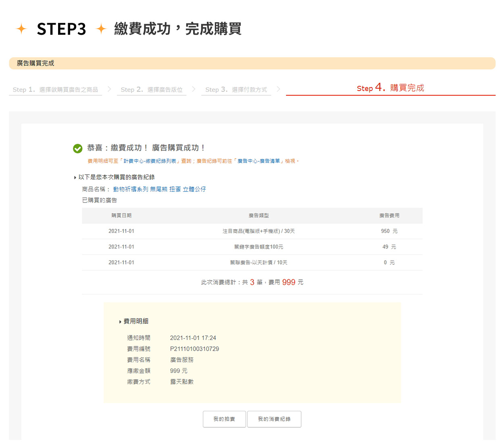504x448 pixels.
Task: Click the chevron arrow after Step 2
Action: point(194,89)
